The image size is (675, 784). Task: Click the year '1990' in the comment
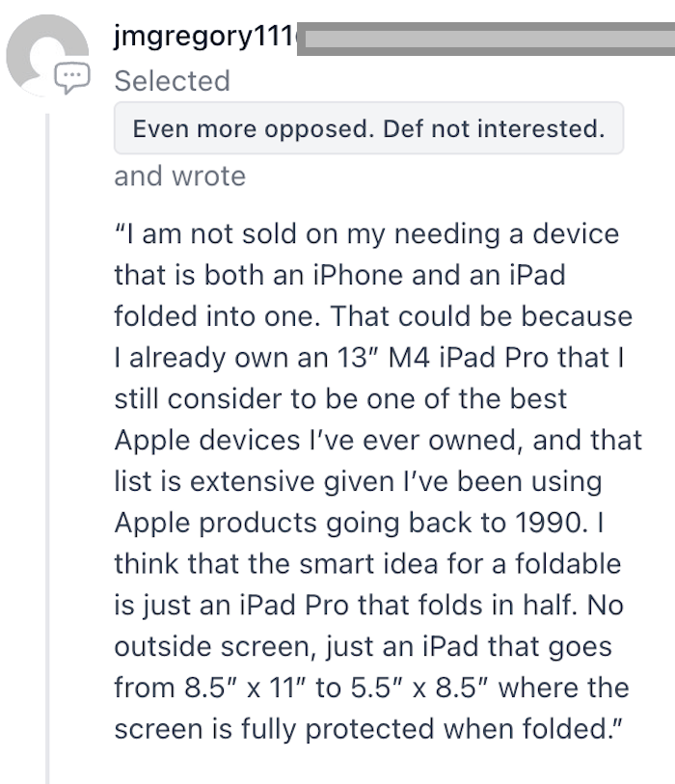[x=548, y=523]
